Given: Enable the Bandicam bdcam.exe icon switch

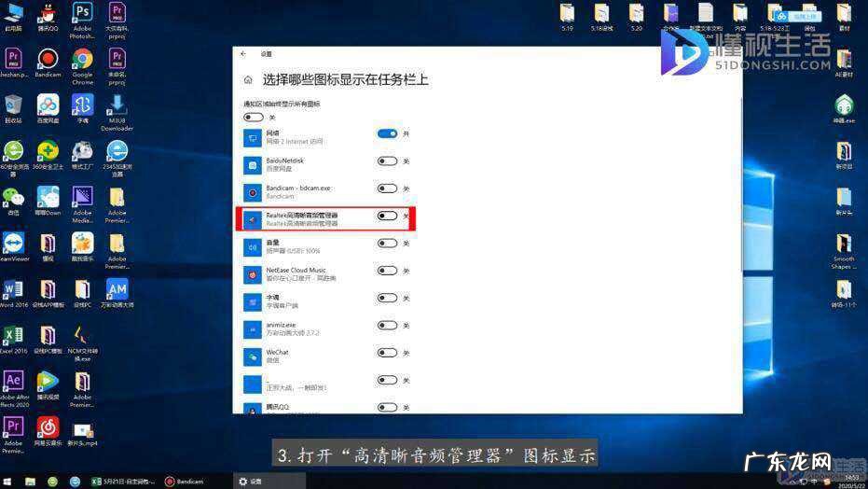Looking at the screenshot, I should click(387, 189).
